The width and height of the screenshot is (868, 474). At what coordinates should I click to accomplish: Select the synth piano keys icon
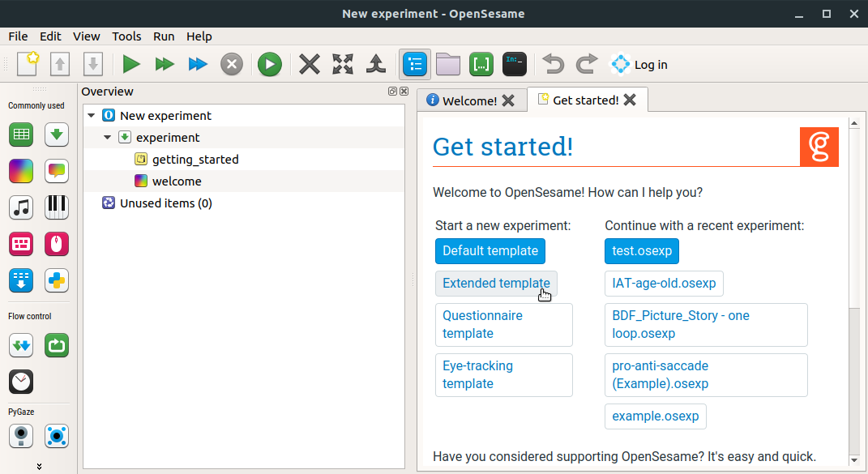point(57,207)
